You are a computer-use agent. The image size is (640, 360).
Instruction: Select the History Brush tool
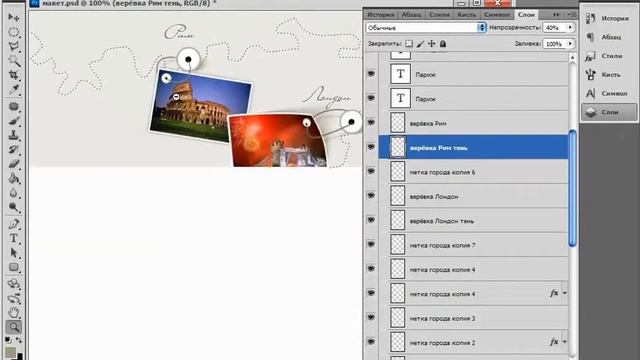[14, 149]
